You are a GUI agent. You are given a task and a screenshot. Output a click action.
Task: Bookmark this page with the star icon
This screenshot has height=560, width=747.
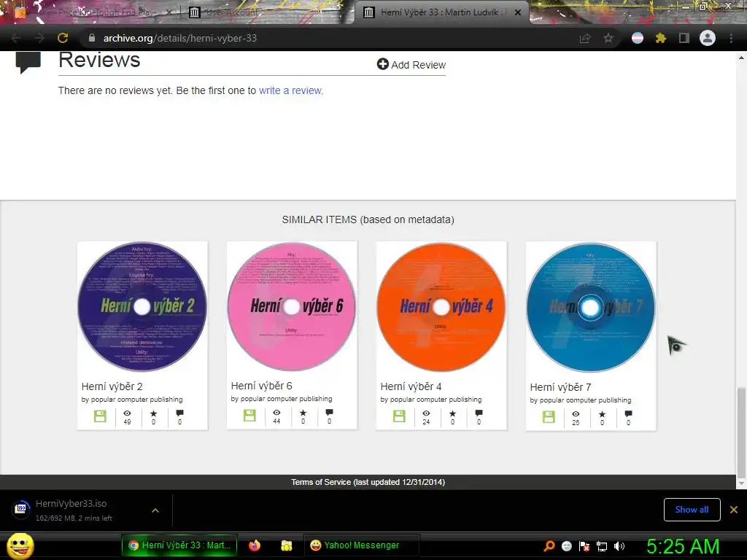click(608, 38)
